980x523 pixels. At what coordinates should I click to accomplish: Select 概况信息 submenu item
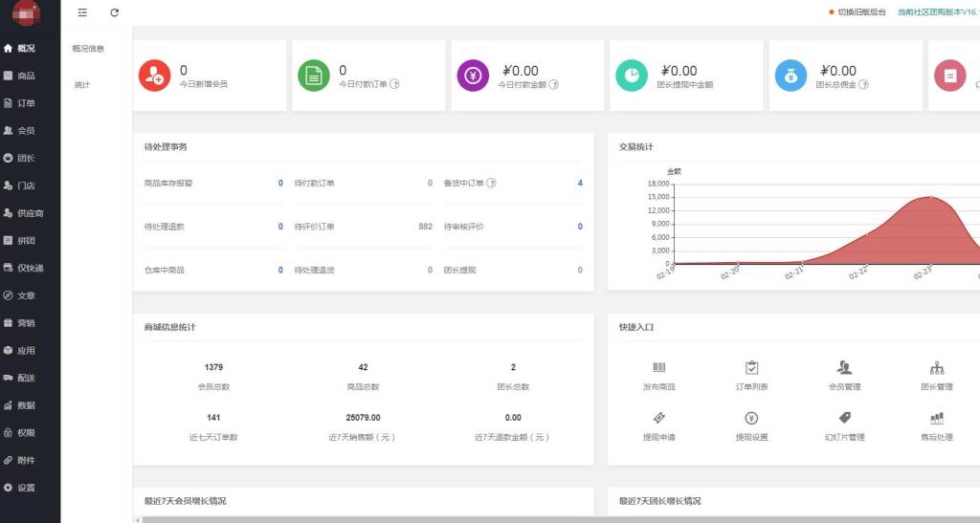pyautogui.click(x=88, y=48)
